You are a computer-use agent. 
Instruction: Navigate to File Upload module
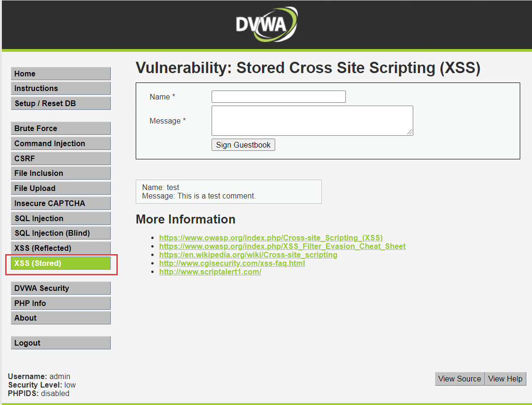60,188
